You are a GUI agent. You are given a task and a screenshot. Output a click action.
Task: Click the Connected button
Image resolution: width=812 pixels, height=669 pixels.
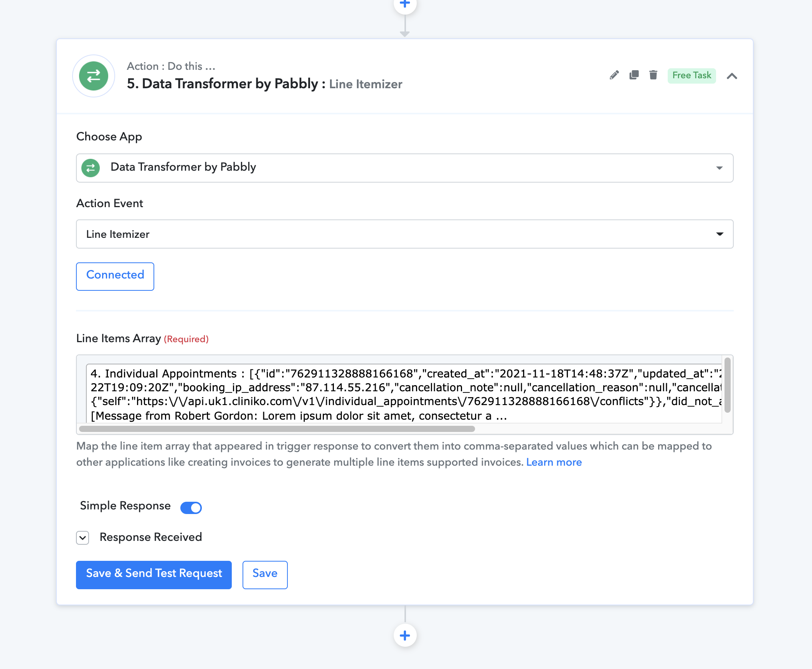pos(115,276)
